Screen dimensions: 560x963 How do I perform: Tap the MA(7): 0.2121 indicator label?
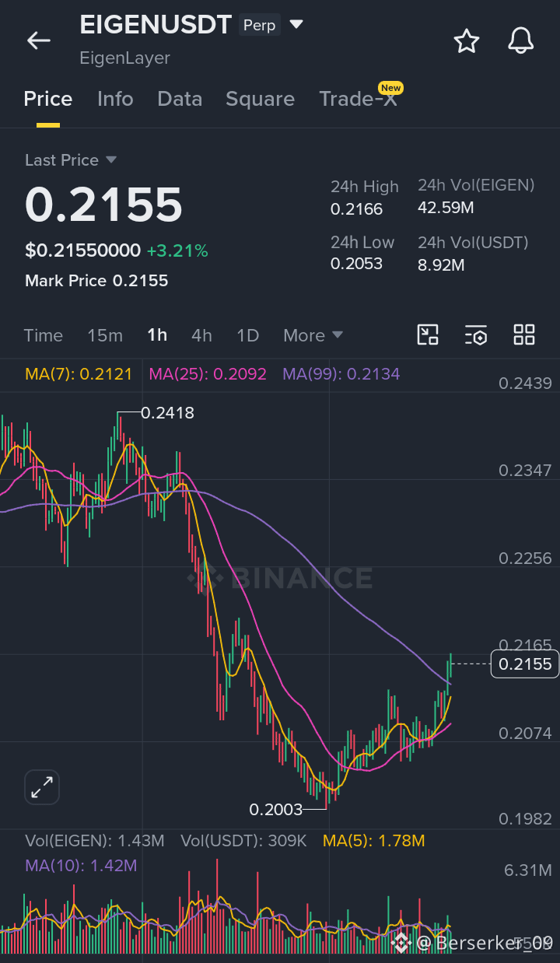(79, 374)
